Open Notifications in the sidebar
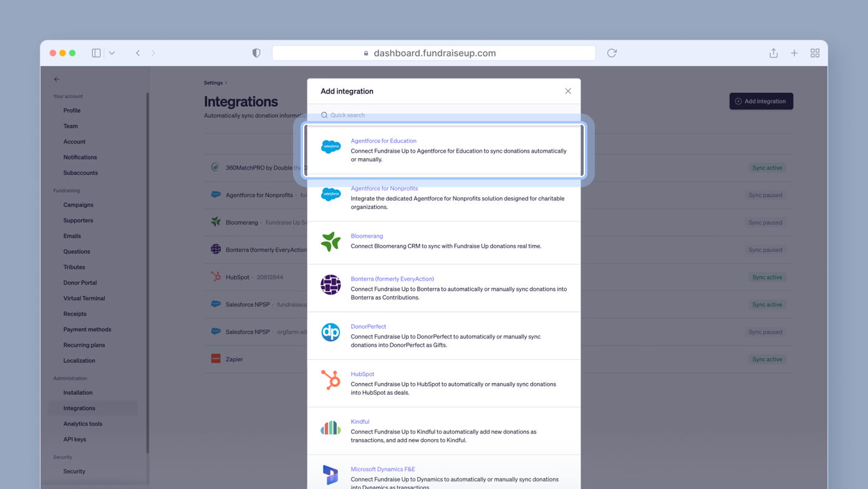Screen dimensions: 868x489 click(x=80, y=157)
